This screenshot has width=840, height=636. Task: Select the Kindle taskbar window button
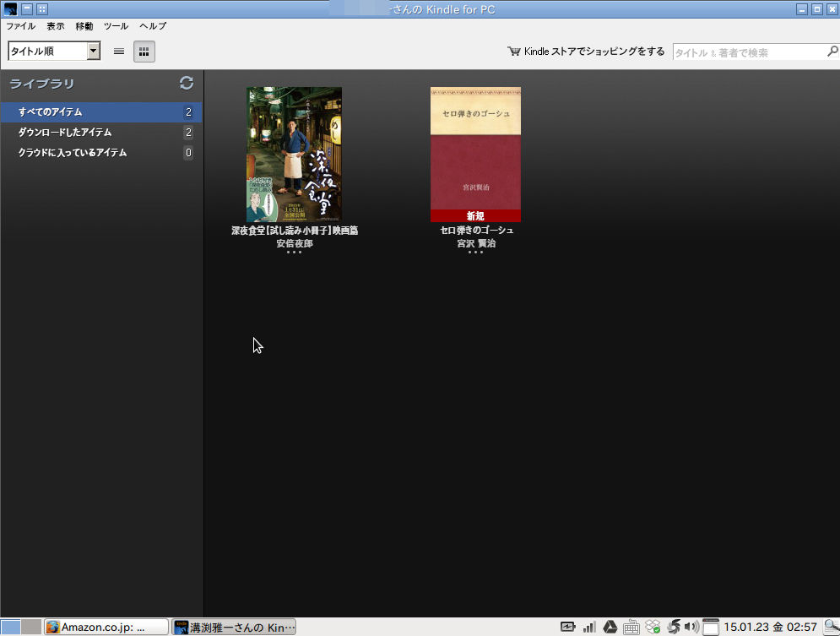pos(234,627)
